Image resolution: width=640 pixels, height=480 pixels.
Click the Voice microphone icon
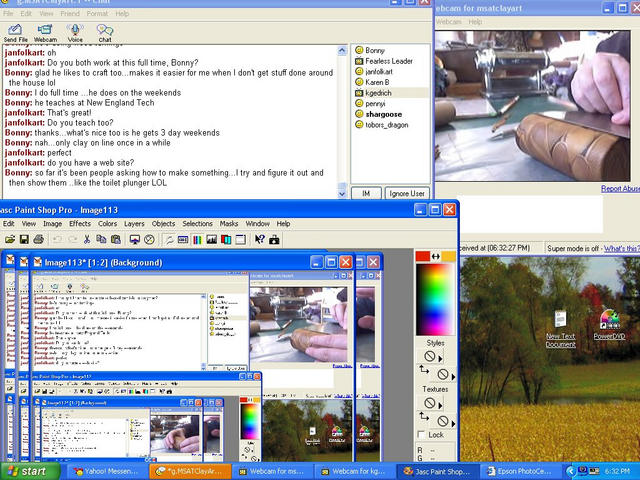pyautogui.click(x=75, y=33)
